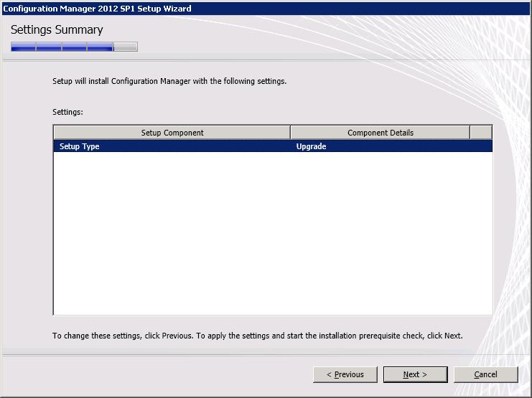This screenshot has width=532, height=398.
Task: Go back with the Previous button
Action: (345, 374)
